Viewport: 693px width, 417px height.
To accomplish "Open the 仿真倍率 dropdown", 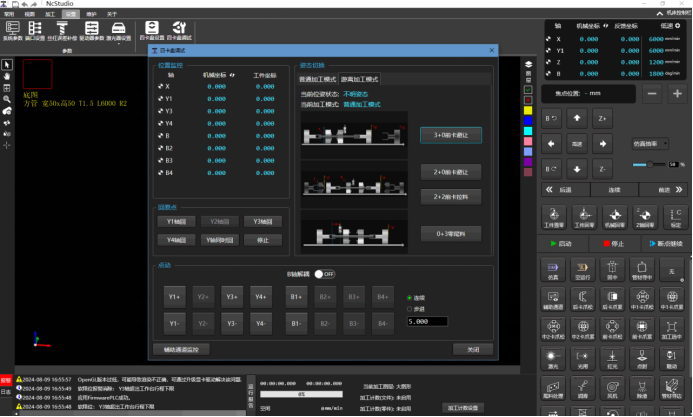I will pyautogui.click(x=650, y=144).
